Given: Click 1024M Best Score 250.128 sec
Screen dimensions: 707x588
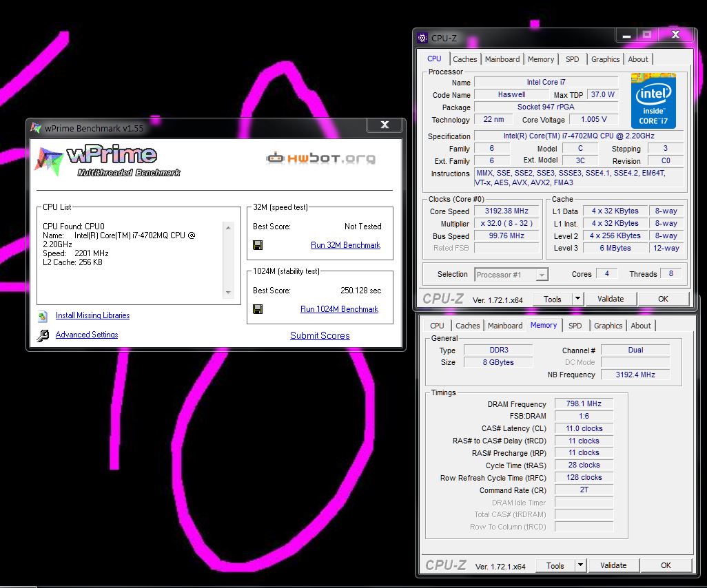Looking at the screenshot, I should (360, 291).
